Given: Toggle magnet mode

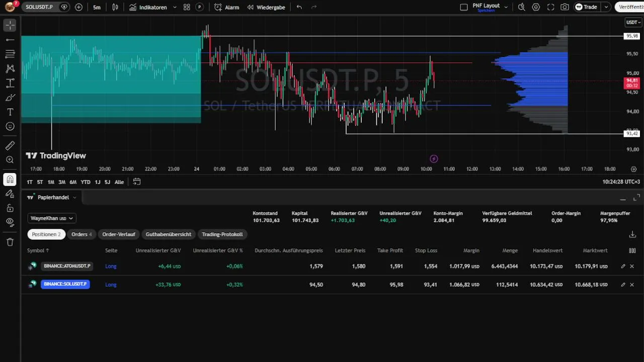Looking at the screenshot, I should tap(10, 179).
